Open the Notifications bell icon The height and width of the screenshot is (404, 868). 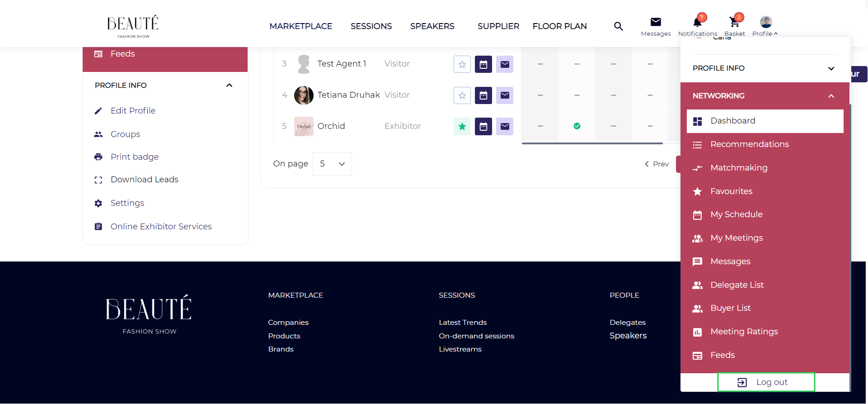coord(697,22)
